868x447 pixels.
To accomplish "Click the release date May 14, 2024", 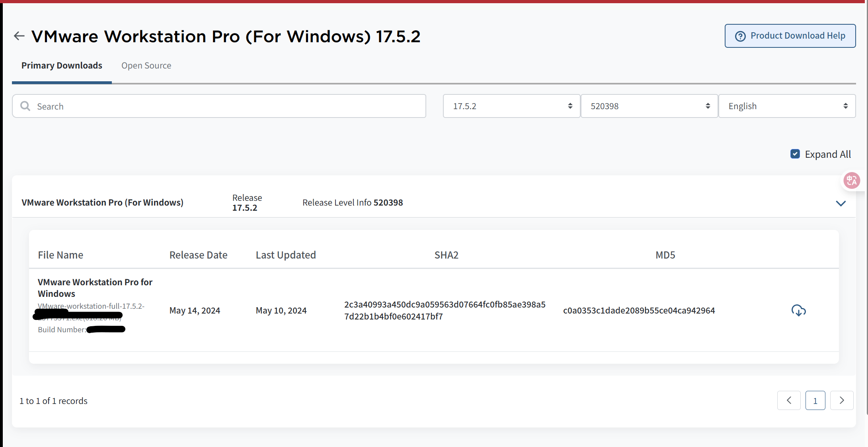I will (x=195, y=310).
